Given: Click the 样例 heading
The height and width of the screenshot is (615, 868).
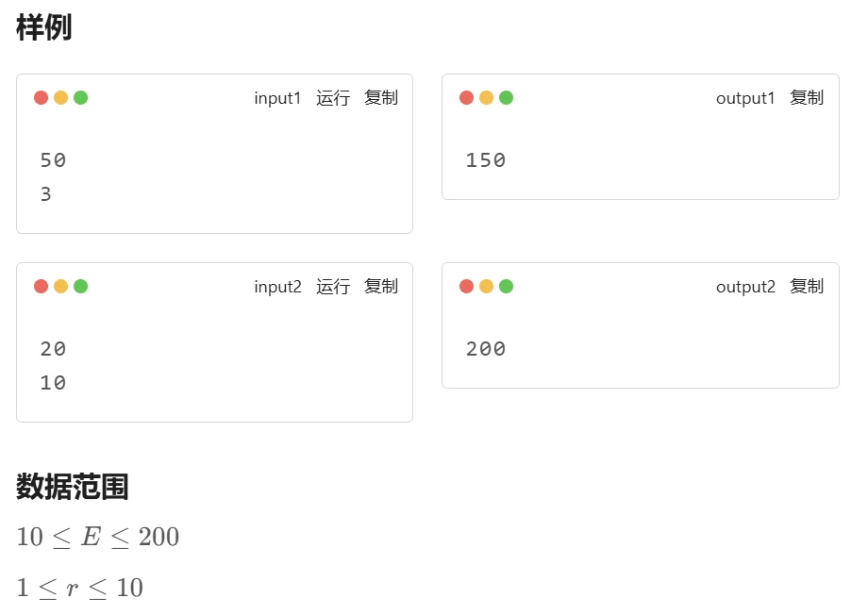Looking at the screenshot, I should (x=43, y=27).
